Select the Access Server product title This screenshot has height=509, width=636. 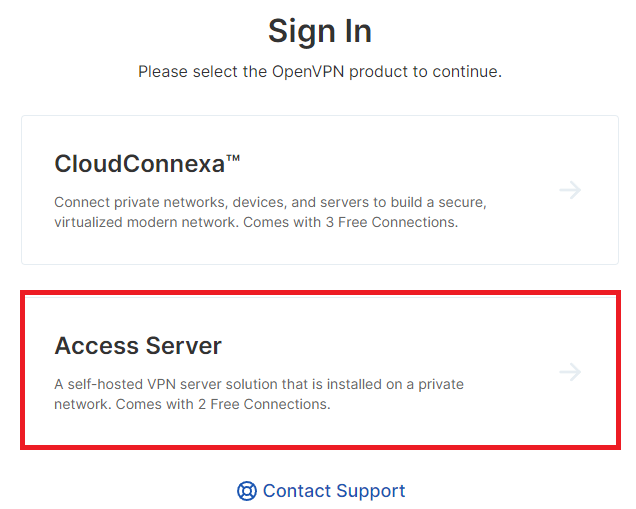coord(138,346)
